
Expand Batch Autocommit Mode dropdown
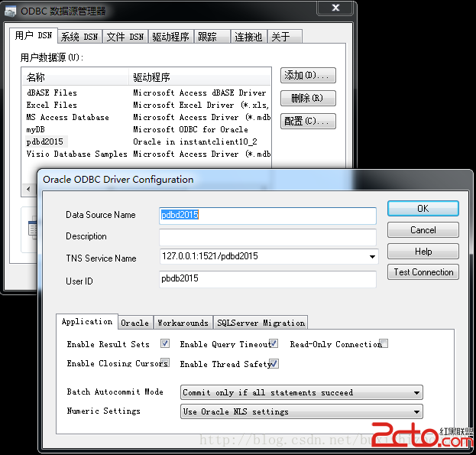pos(416,393)
